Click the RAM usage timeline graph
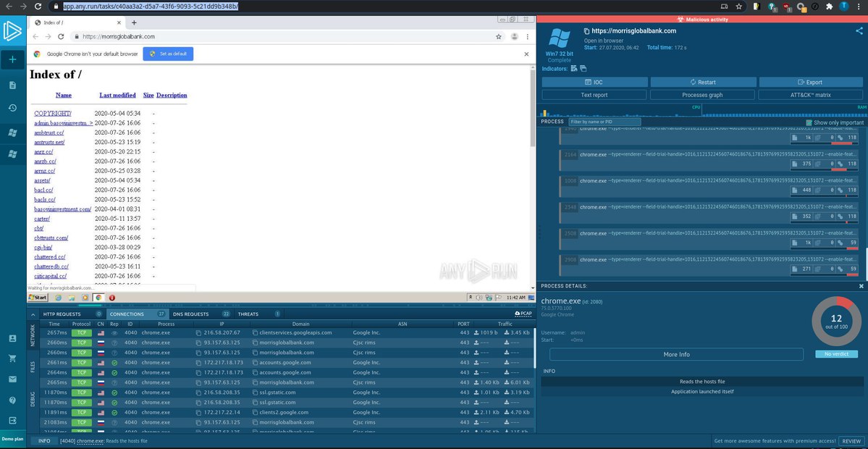This screenshot has width=868, height=449. [x=785, y=110]
